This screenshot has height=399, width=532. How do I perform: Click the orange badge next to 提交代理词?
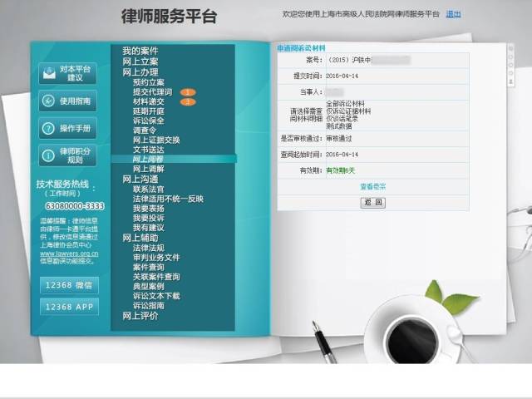pos(187,92)
